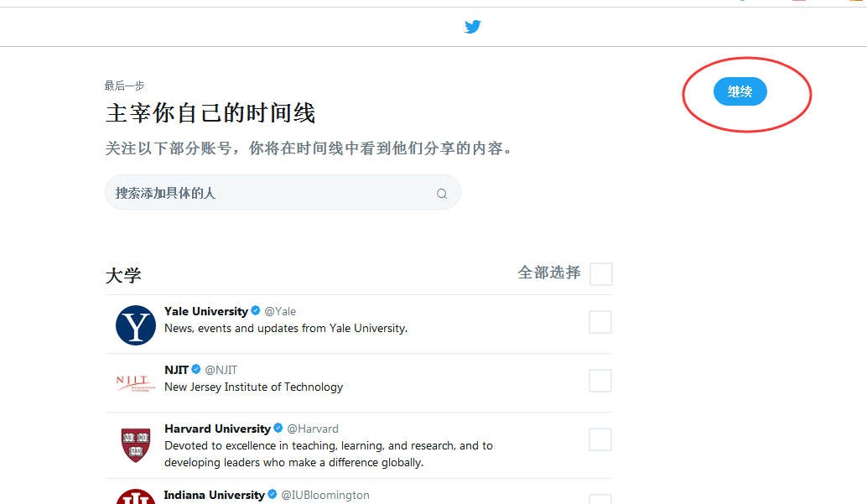Open Yale University's Y avatar

click(136, 325)
